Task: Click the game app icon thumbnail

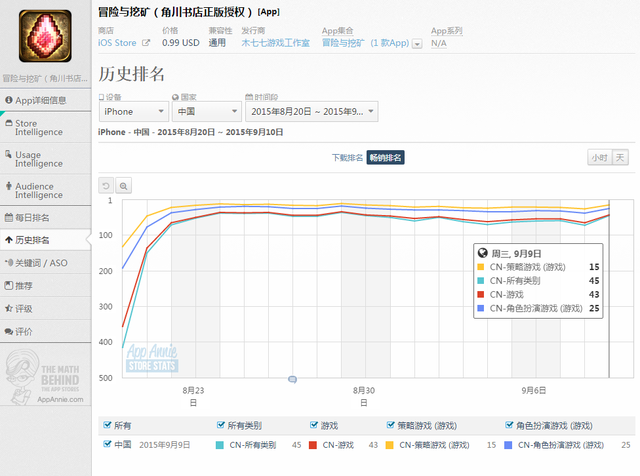Action: point(45,35)
